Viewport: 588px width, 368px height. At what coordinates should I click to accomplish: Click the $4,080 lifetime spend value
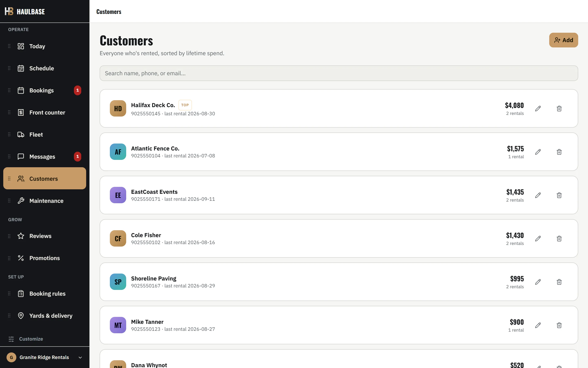pyautogui.click(x=514, y=105)
